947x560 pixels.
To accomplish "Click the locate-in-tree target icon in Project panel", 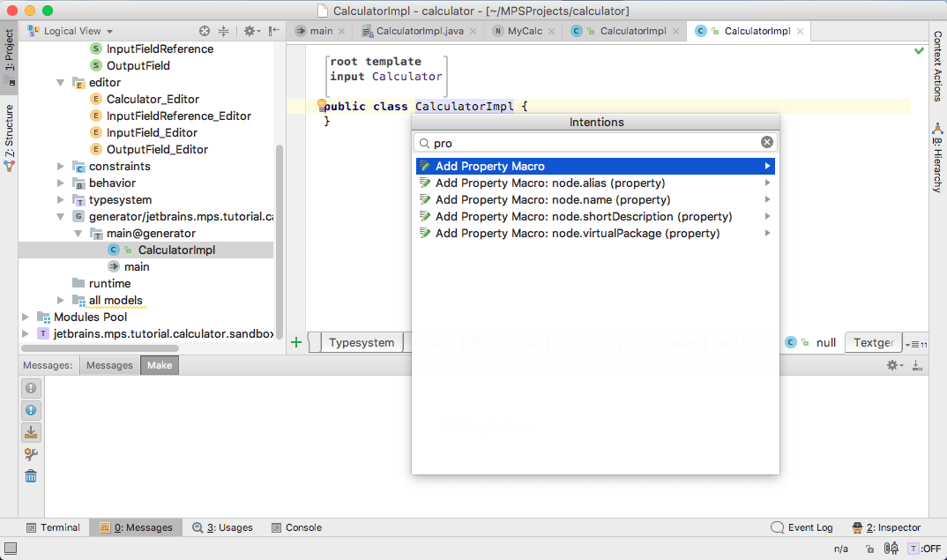I will pyautogui.click(x=205, y=31).
